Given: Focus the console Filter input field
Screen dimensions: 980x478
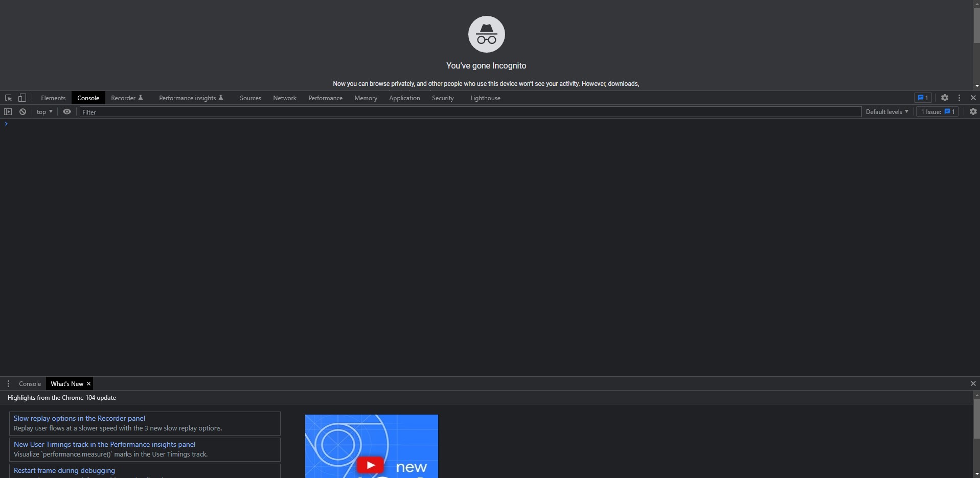Looking at the screenshot, I should click(470, 112).
